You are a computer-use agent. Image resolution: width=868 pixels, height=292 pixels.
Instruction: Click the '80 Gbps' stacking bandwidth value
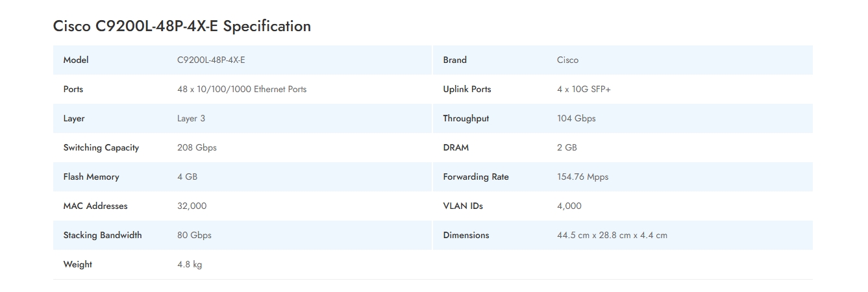194,235
